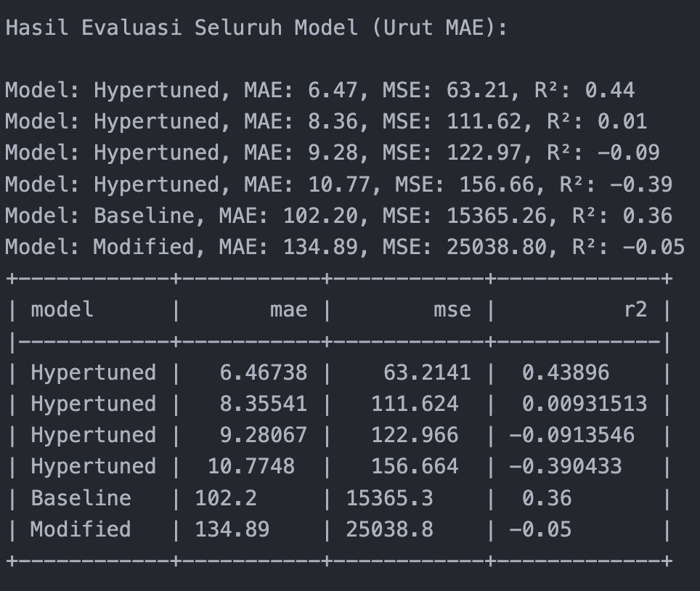The image size is (700, 591).
Task: Click the 'r2' table column header
Action: 635,310
